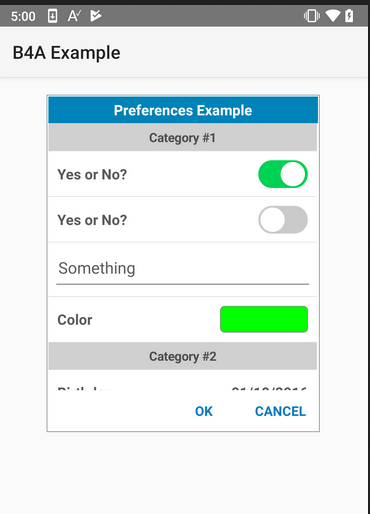Viewport: 370px width, 514px height.
Task: Select the 'Category #1' header
Action: (183, 137)
